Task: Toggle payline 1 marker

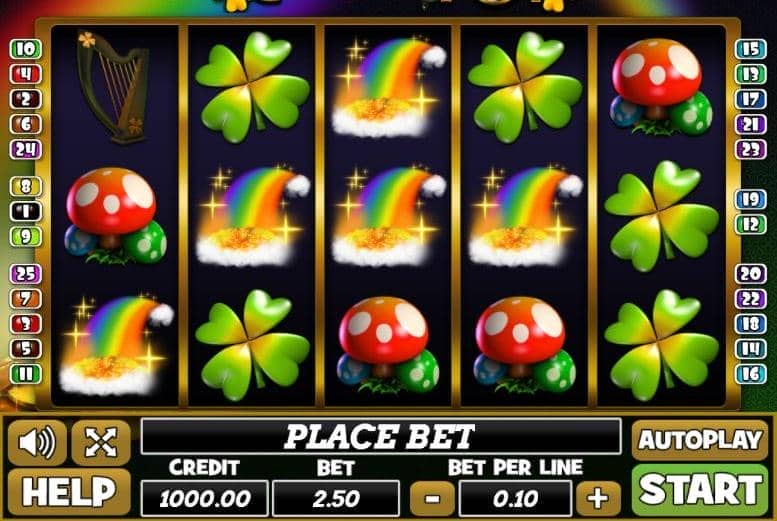Action: pyautogui.click(x=26, y=212)
